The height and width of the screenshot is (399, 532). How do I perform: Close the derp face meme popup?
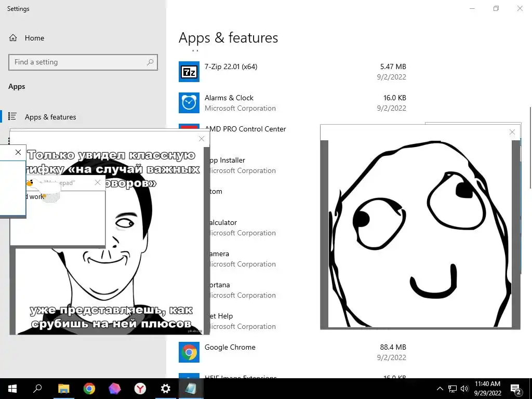tap(512, 132)
